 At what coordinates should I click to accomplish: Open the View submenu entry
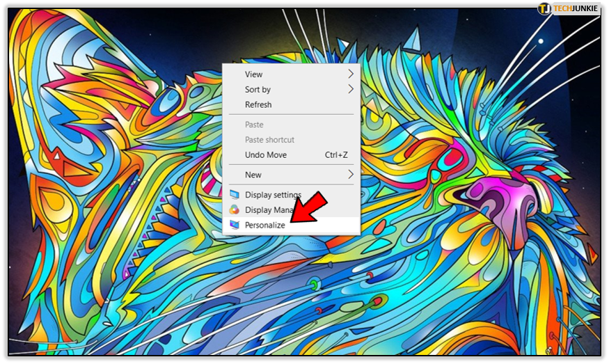point(292,74)
